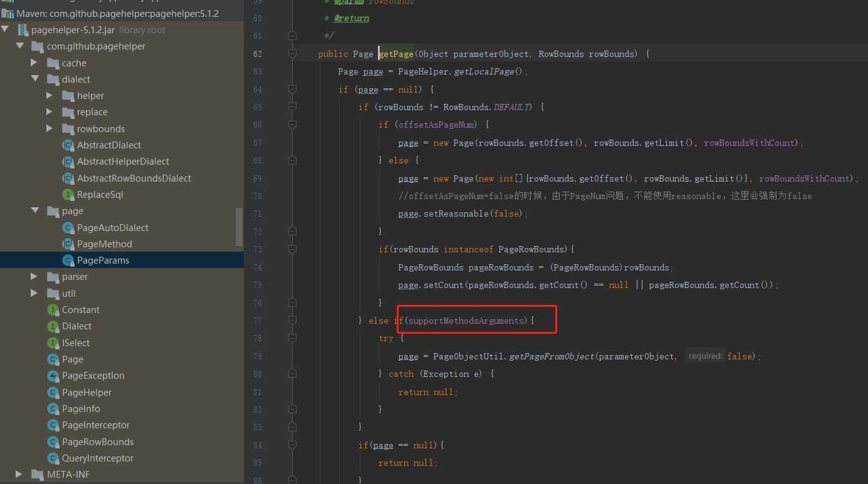Click 'return null;' on line 85
The height and width of the screenshot is (484, 868).
[x=408, y=463]
